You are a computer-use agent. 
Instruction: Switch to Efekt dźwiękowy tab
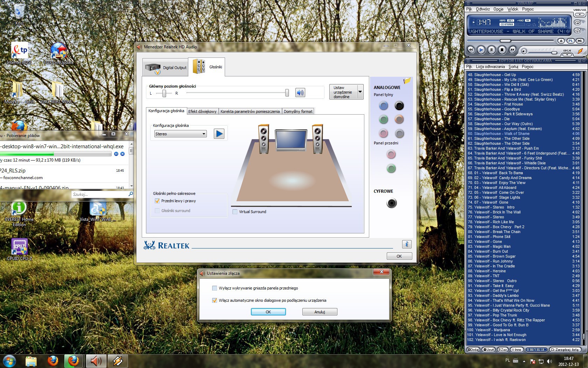pyautogui.click(x=202, y=111)
